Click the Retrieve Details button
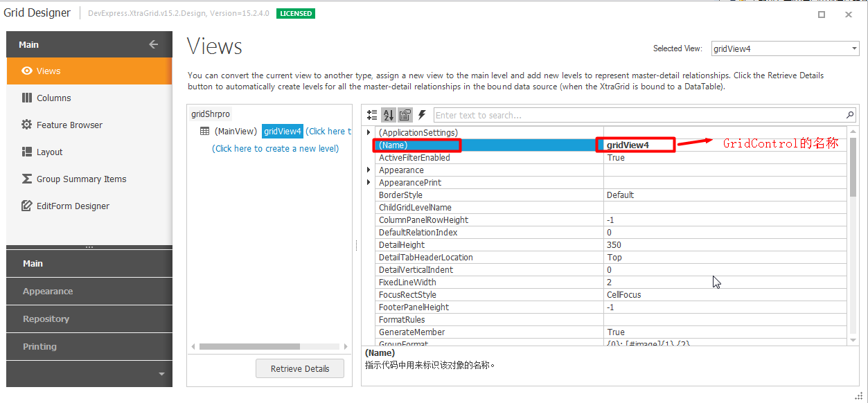The height and width of the screenshot is (403, 868). [299, 368]
